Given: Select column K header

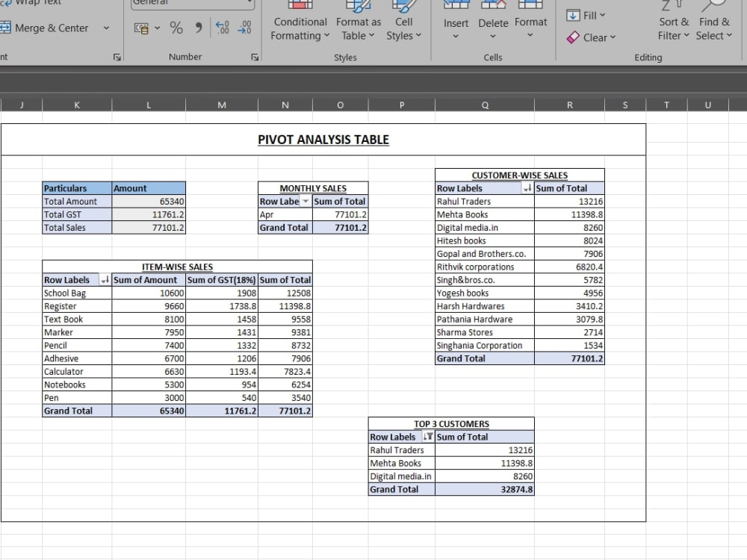Looking at the screenshot, I should 77,105.
